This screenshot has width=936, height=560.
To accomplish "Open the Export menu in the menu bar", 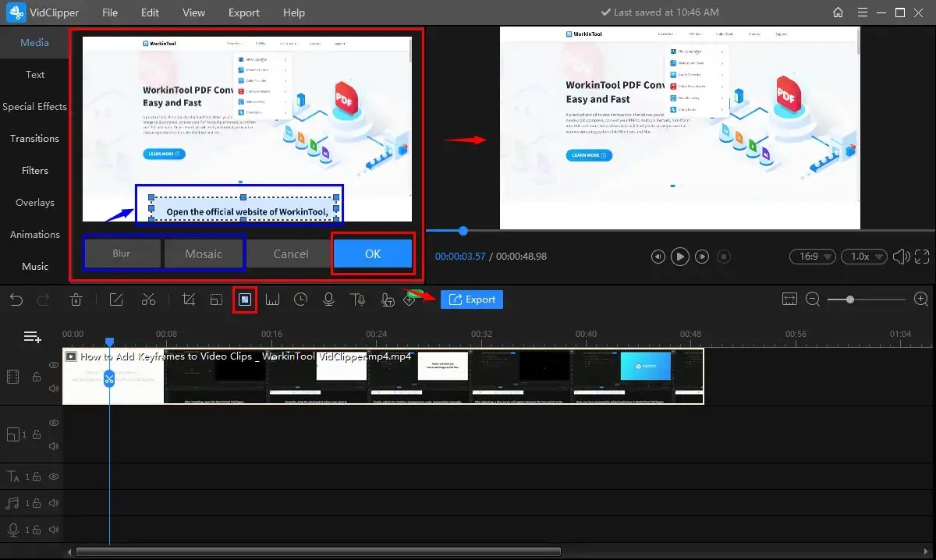I will [x=243, y=12].
